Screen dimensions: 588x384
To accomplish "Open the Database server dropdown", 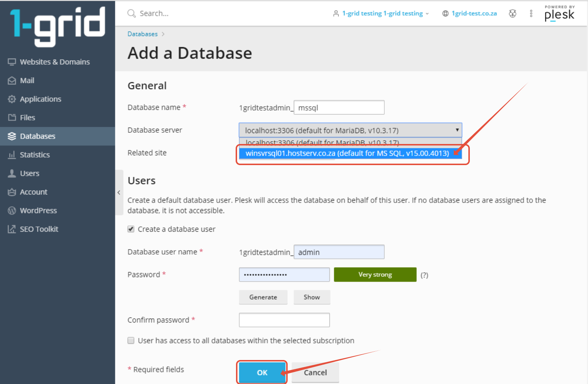I will [351, 130].
